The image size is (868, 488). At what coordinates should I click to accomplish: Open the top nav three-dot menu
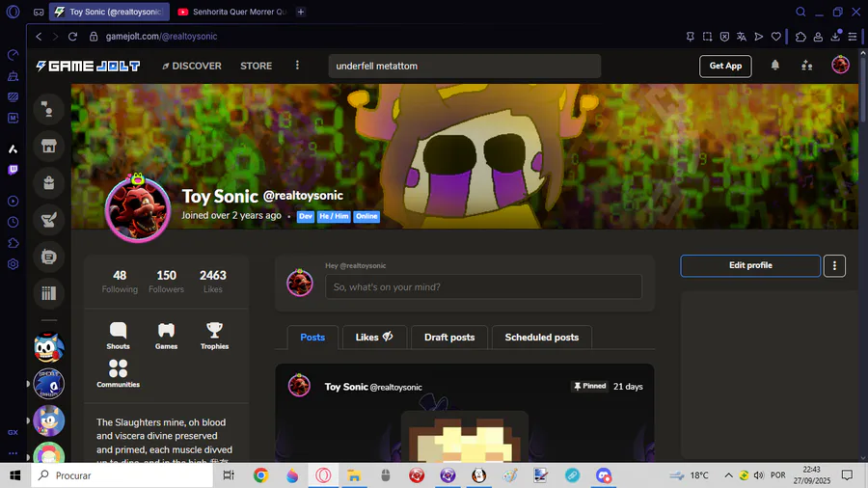(297, 66)
